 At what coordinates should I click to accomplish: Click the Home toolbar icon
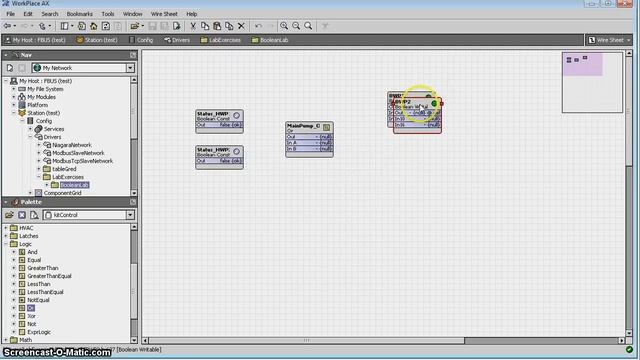93,26
